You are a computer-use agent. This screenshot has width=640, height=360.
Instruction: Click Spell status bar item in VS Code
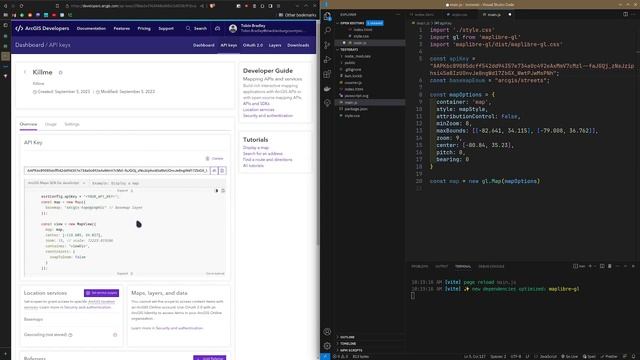coord(589,356)
